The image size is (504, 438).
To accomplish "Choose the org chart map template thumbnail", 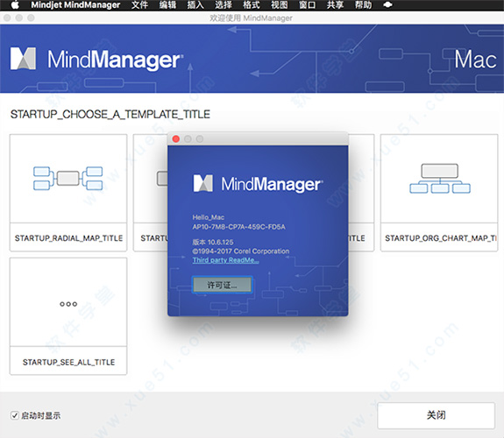I will point(439,179).
